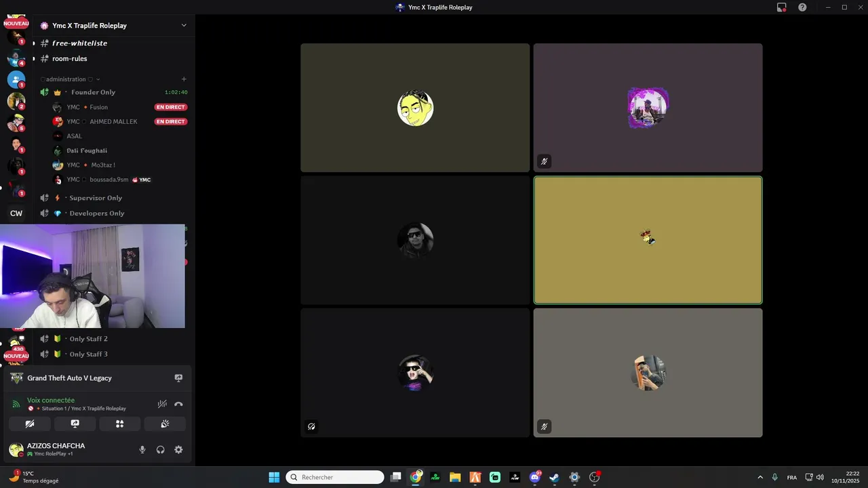This screenshot has width=868, height=488.
Task: Focus the yellow cartoon avatar video tile
Action: coord(415,108)
